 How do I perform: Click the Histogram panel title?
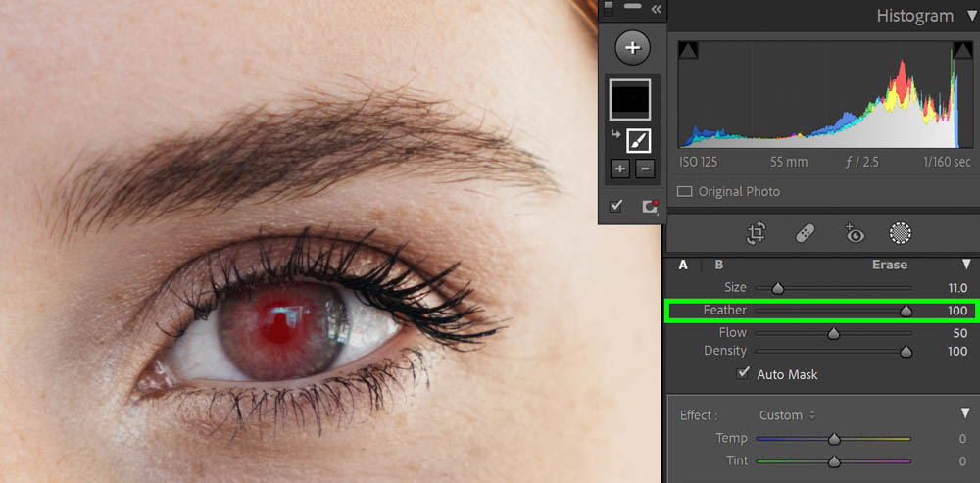(x=915, y=16)
